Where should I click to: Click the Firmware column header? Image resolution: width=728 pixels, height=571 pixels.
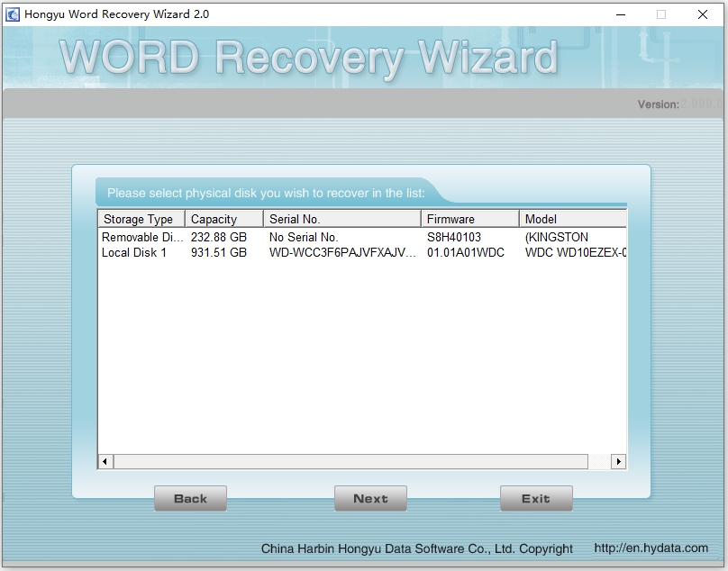tap(462, 218)
